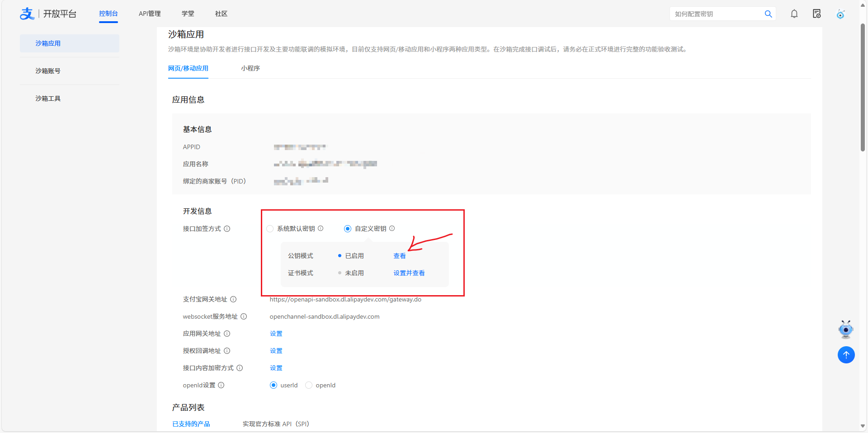Click 设置并查看 for 证书模式
Image resolution: width=868 pixels, height=433 pixels.
(409, 273)
